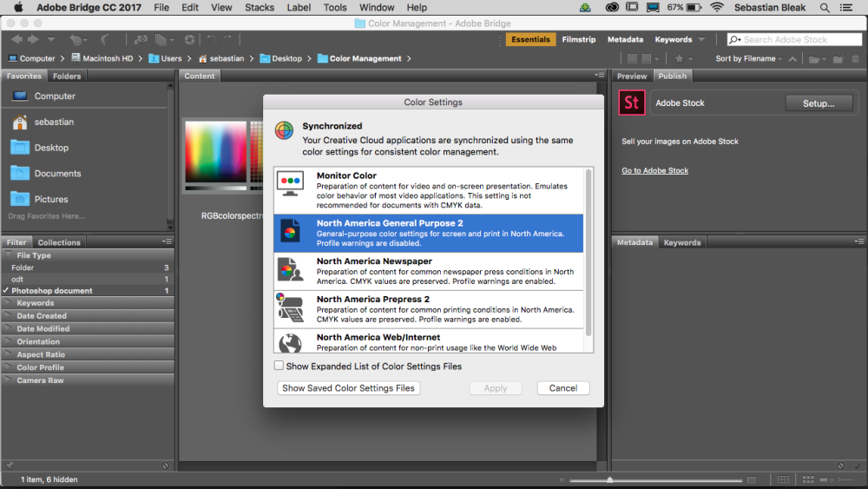This screenshot has height=489, width=868.
Task: Click the larger thumbnail size icon
Action: coord(751,480)
